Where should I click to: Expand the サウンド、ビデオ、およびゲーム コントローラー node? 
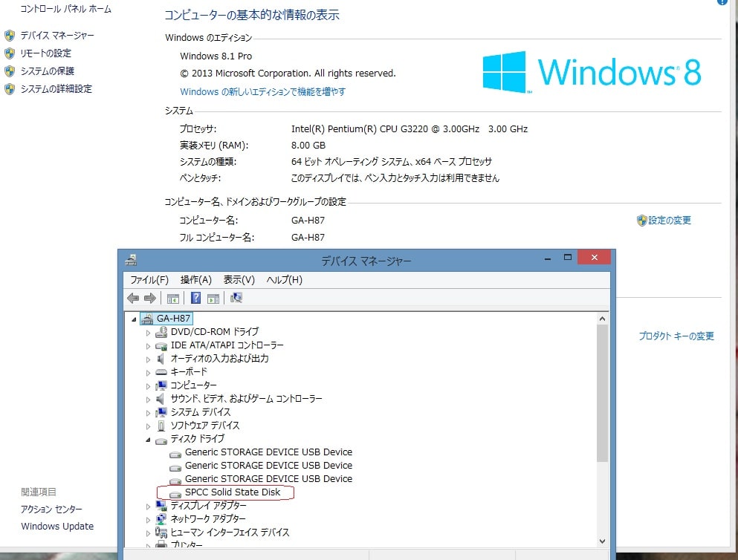point(148,400)
